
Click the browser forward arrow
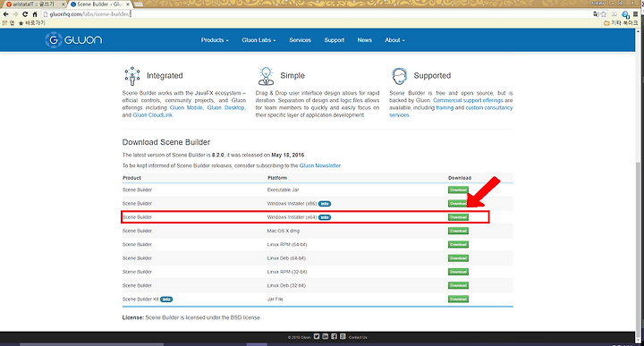coord(15,14)
